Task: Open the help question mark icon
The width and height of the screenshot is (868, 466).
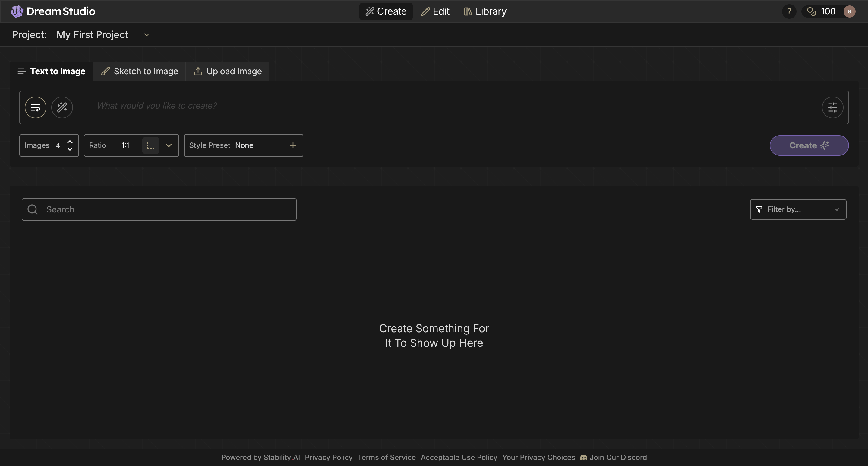Action: click(x=789, y=11)
